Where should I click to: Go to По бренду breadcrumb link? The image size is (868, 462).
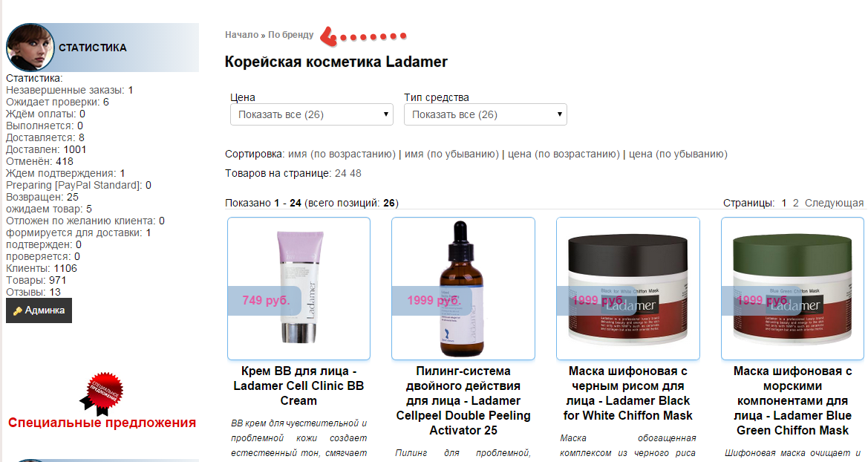click(x=290, y=35)
